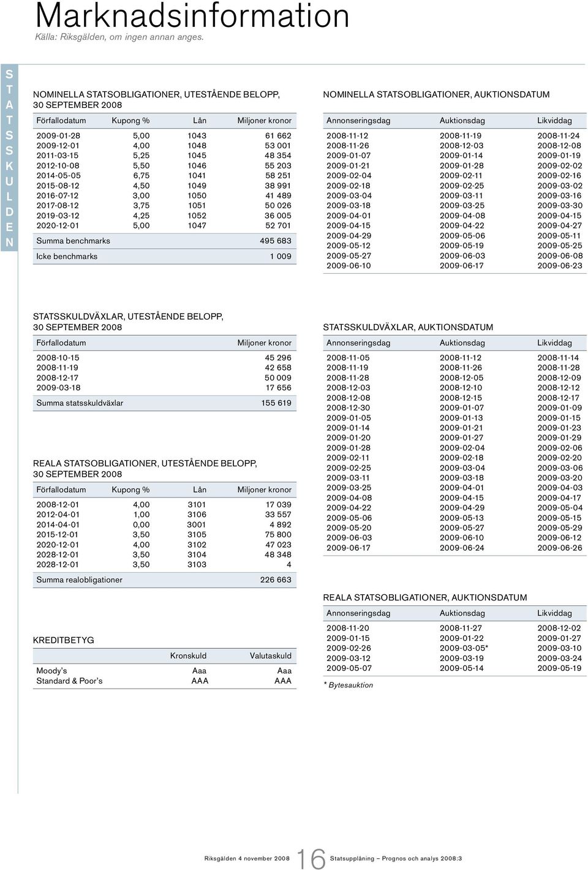Click the coupon value '5,25'
Image resolution: width=588 pixels, height=870 pixels.
tap(141, 156)
